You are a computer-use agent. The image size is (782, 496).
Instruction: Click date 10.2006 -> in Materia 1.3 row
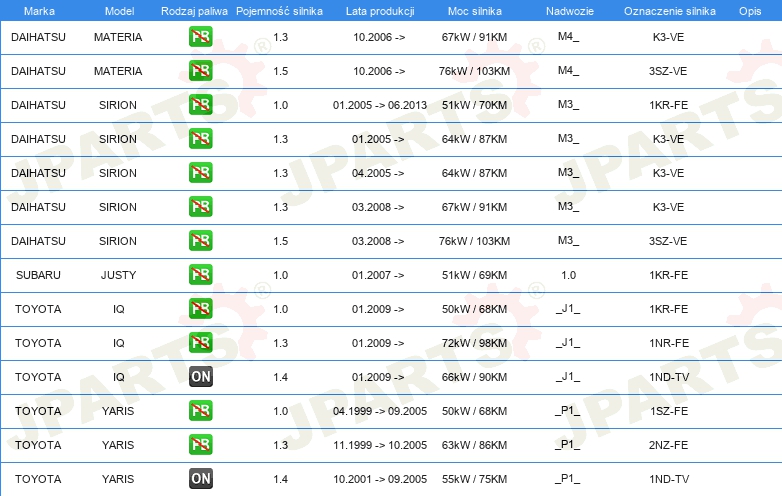(379, 37)
